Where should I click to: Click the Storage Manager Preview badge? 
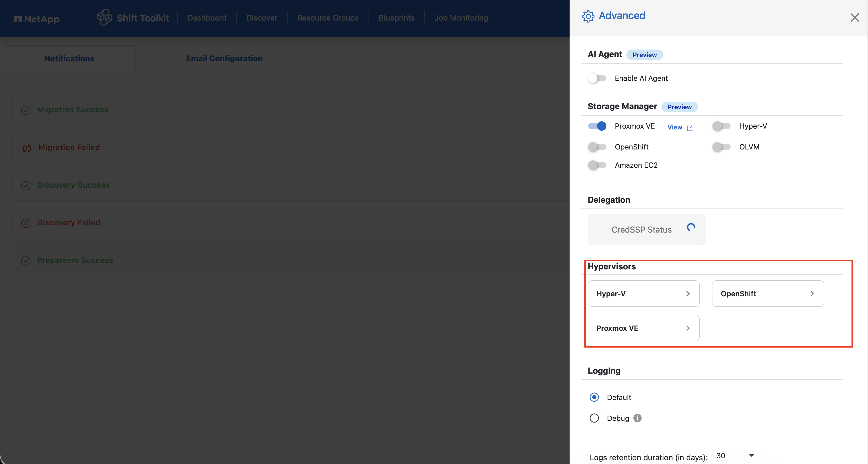point(679,107)
